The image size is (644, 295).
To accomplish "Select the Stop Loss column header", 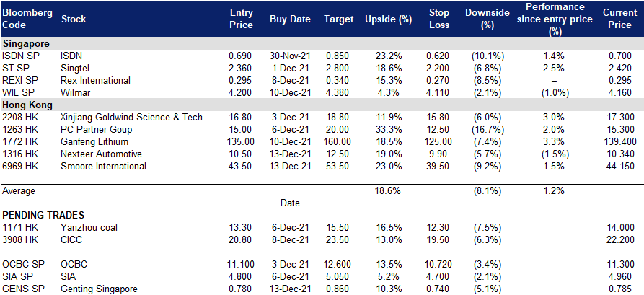I will click(441, 19).
